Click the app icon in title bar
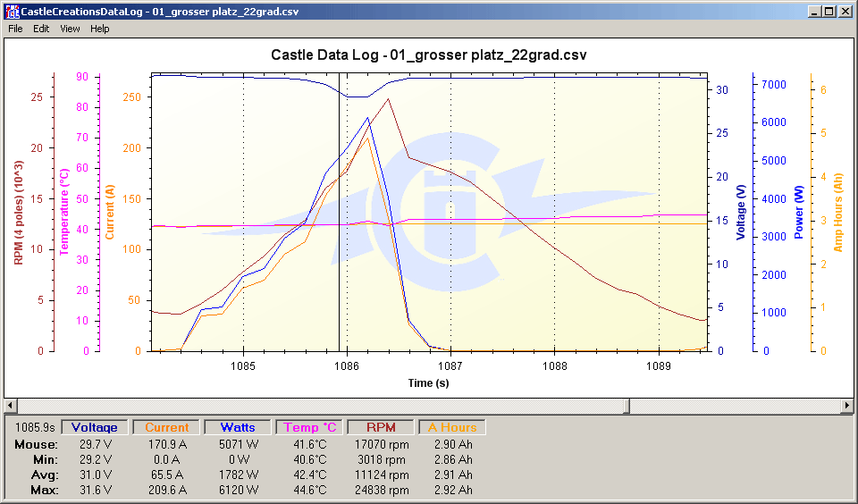This screenshot has height=504, width=858. click(x=12, y=11)
